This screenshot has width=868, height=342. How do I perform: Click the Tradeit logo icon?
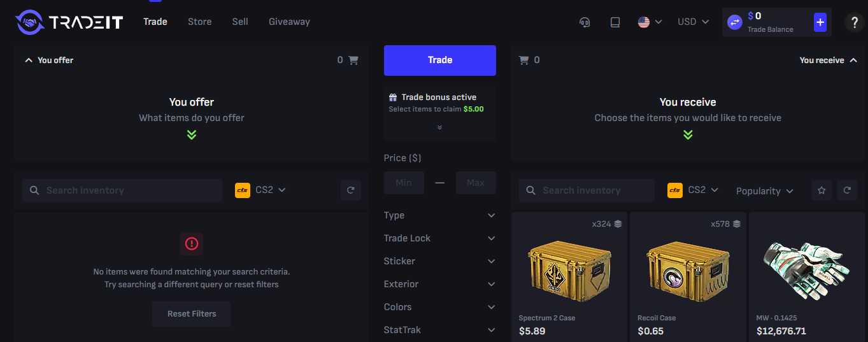click(x=29, y=22)
